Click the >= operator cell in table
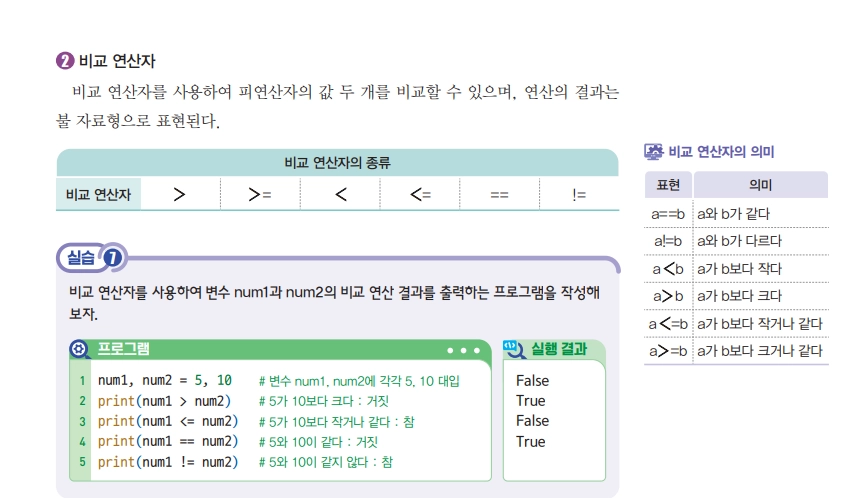The height and width of the screenshot is (498, 857). 260,194
